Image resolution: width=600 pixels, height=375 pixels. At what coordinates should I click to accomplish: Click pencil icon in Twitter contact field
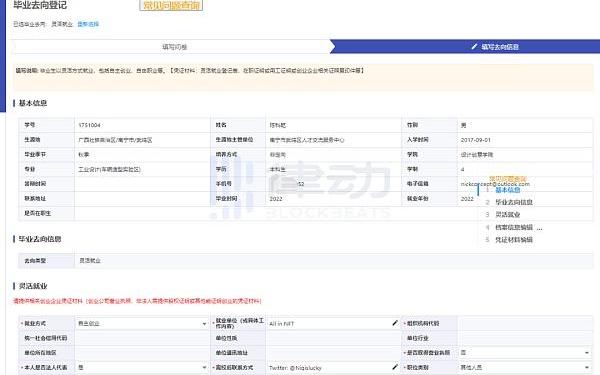click(395, 367)
